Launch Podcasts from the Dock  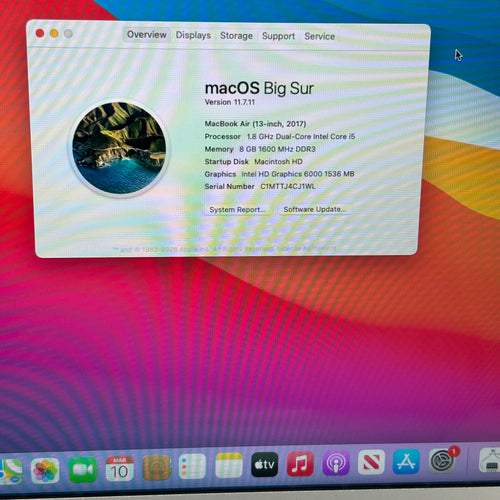coord(336,463)
